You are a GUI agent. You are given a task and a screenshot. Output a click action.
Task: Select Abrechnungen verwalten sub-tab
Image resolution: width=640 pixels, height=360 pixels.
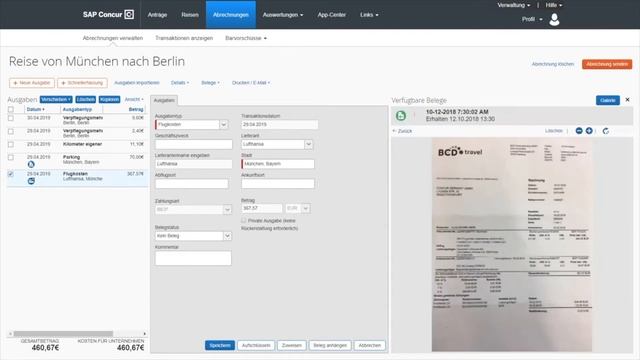(x=113, y=38)
